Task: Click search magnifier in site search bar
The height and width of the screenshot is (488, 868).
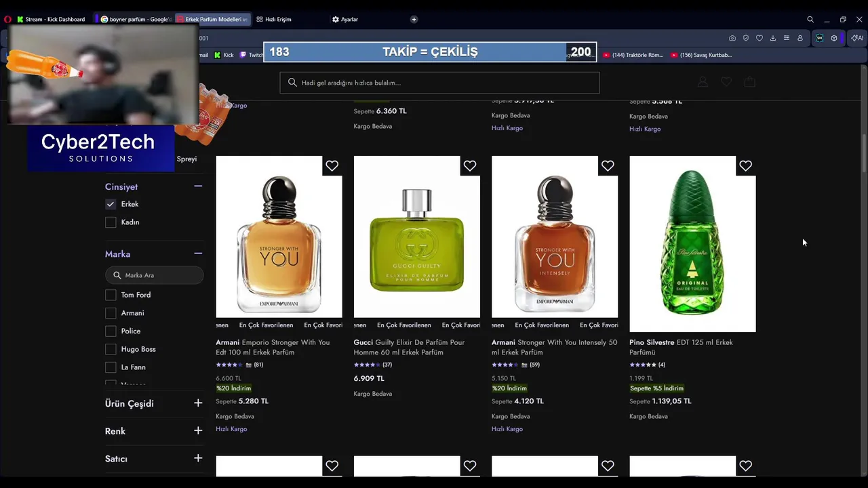Action: coord(292,82)
